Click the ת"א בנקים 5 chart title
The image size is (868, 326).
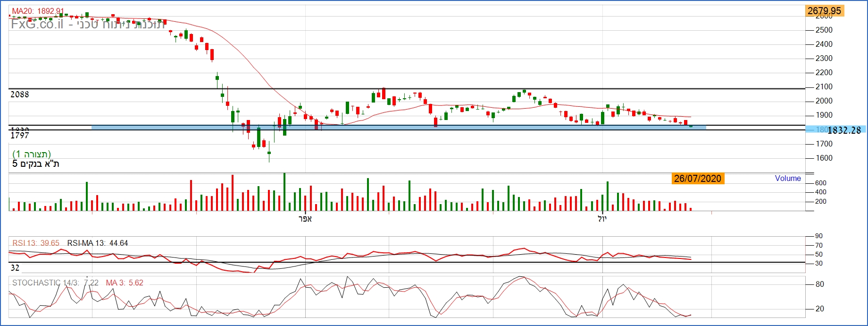36,164
